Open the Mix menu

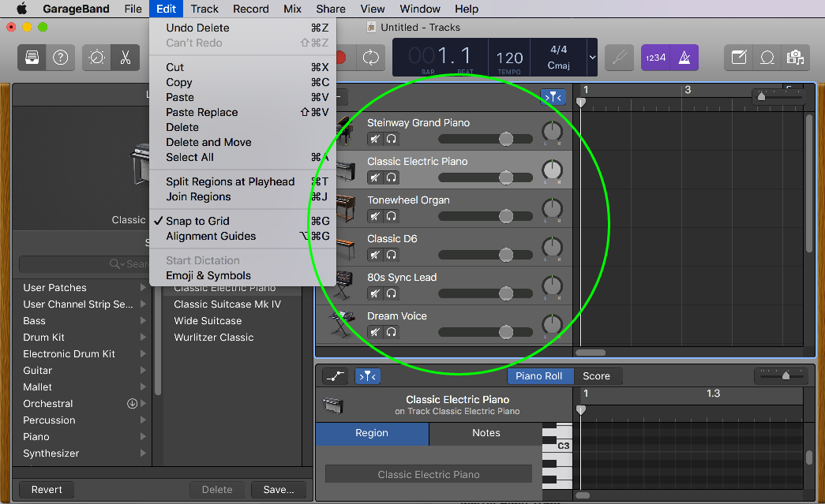tap(292, 9)
